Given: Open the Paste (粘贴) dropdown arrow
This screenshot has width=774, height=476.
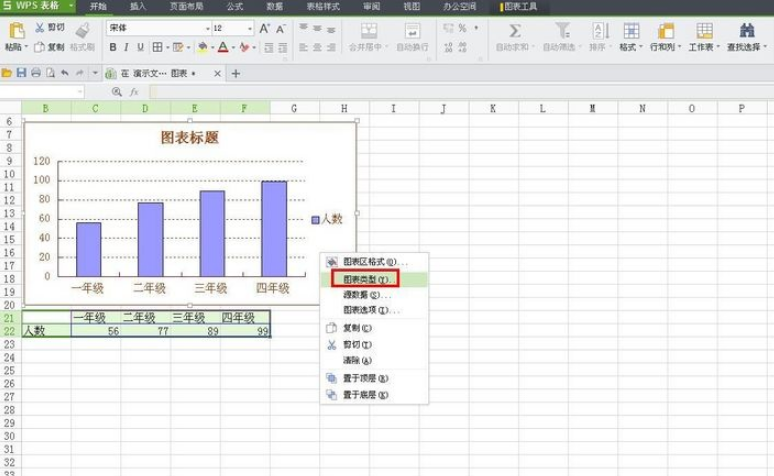Looking at the screenshot, I should 26,47.
